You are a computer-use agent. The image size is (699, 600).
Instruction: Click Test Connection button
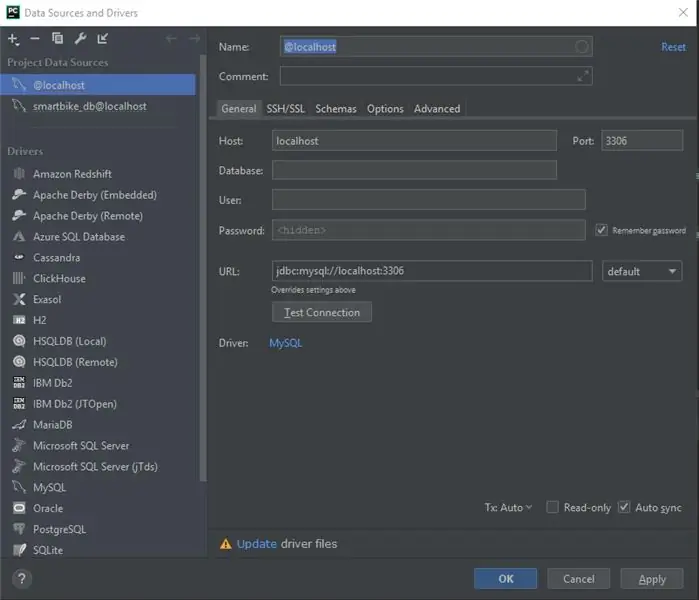tap(322, 312)
